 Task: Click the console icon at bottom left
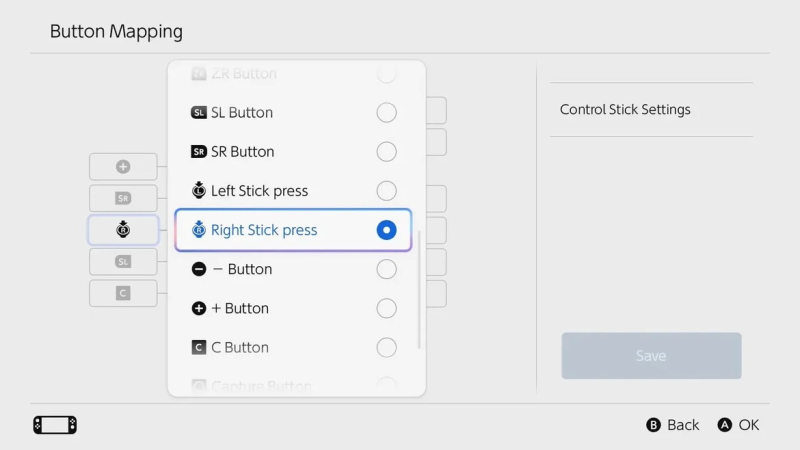(x=55, y=425)
